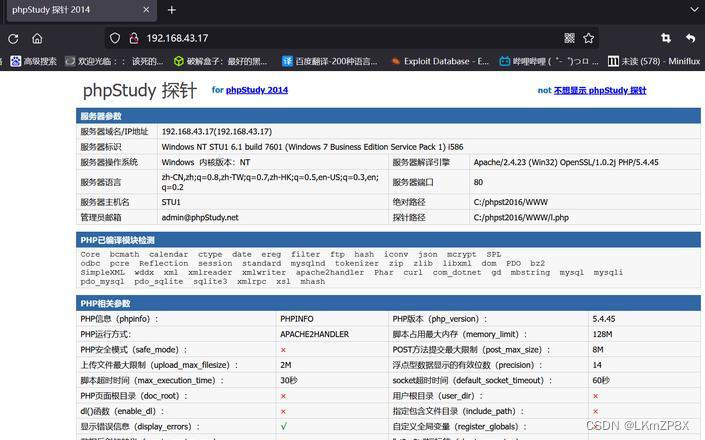This screenshot has width=705, height=440.
Task: Click the red cross for enable_dl
Action: (283, 411)
